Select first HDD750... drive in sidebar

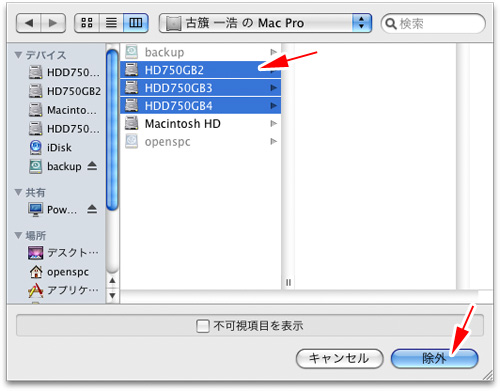coord(63,72)
